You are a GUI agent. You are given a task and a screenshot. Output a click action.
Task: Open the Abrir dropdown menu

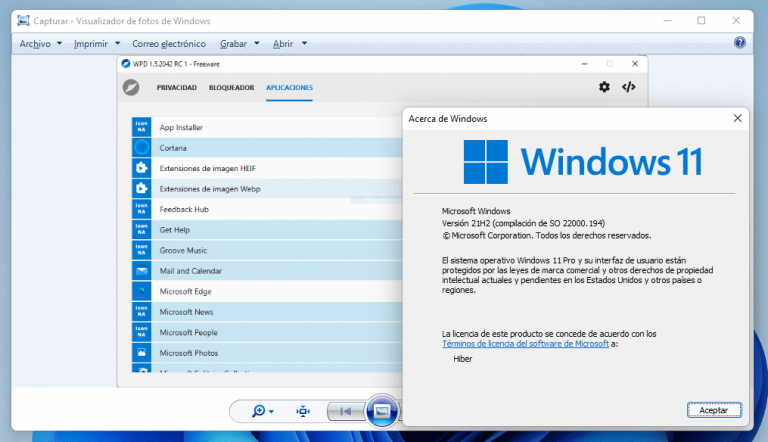pos(290,44)
